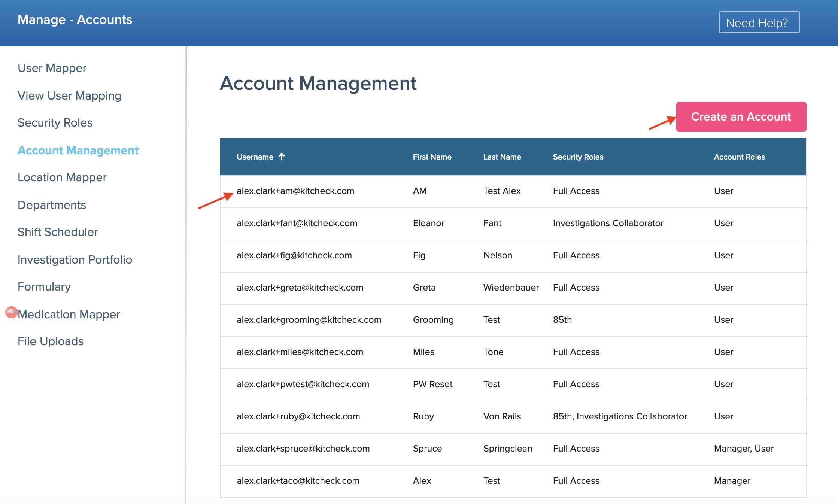Select Medication Mapper menu item
This screenshot has height=504, width=838.
tap(69, 315)
